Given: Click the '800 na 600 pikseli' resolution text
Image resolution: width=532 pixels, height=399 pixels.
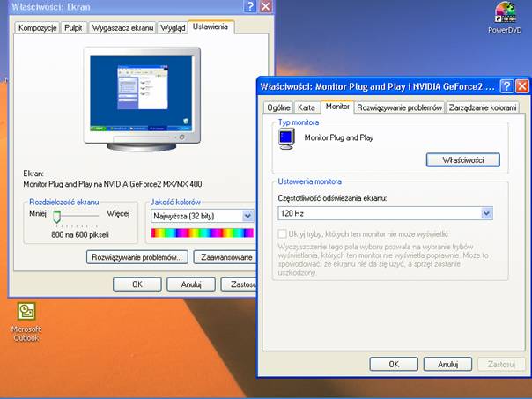Looking at the screenshot, I should pyautogui.click(x=80, y=234).
